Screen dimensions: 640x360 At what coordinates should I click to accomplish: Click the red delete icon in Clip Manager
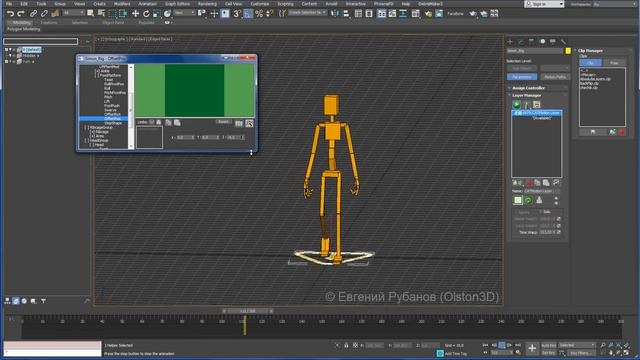[622, 132]
